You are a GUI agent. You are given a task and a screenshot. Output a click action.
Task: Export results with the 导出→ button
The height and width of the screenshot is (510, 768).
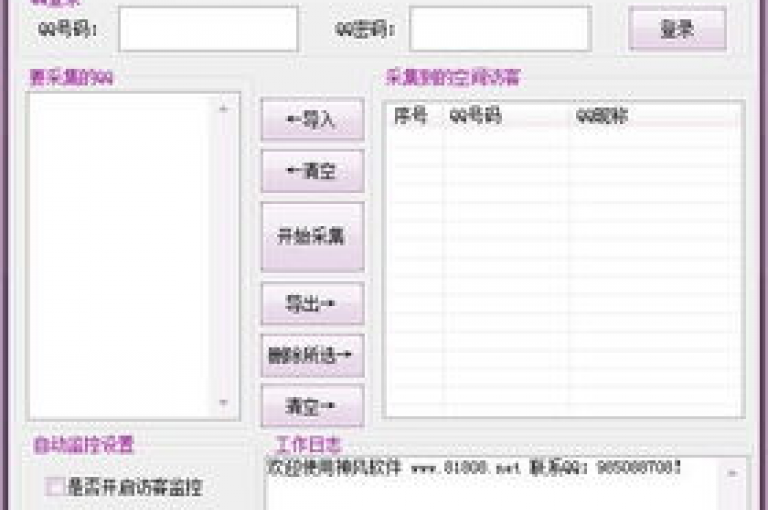pos(312,304)
